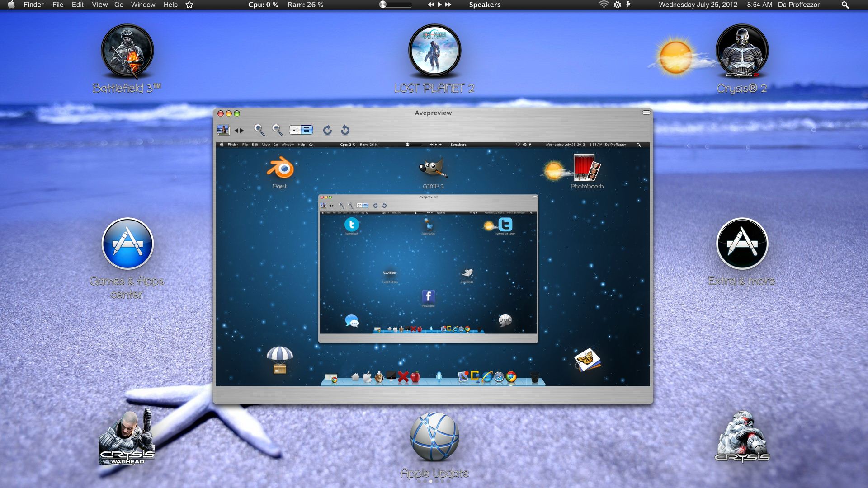Click the GIMP 2 icon in the previewed screenshot
Viewport: 868px width, 488px height.
(433, 169)
